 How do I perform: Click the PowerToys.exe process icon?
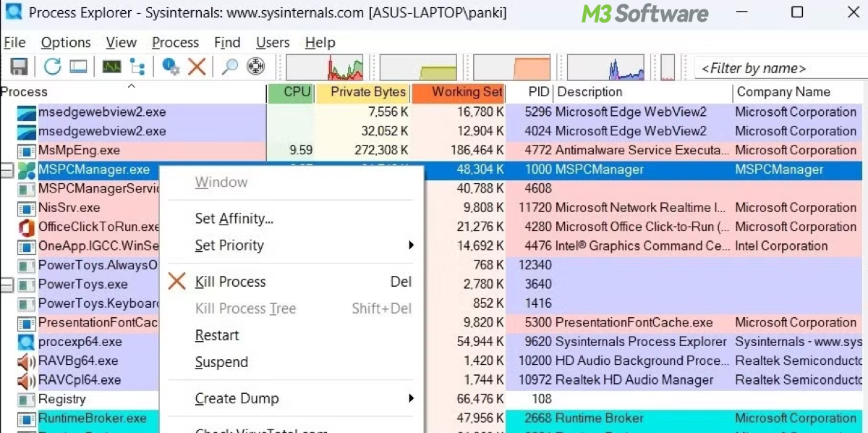(x=27, y=285)
